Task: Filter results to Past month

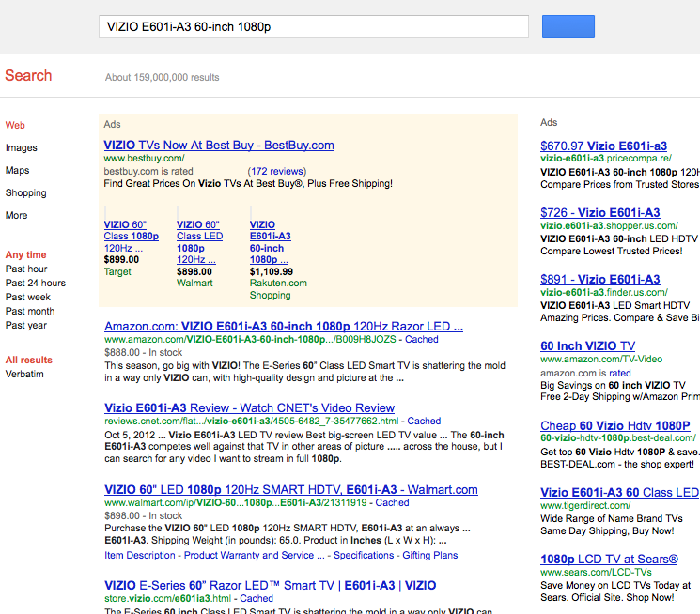Action: 30,311
